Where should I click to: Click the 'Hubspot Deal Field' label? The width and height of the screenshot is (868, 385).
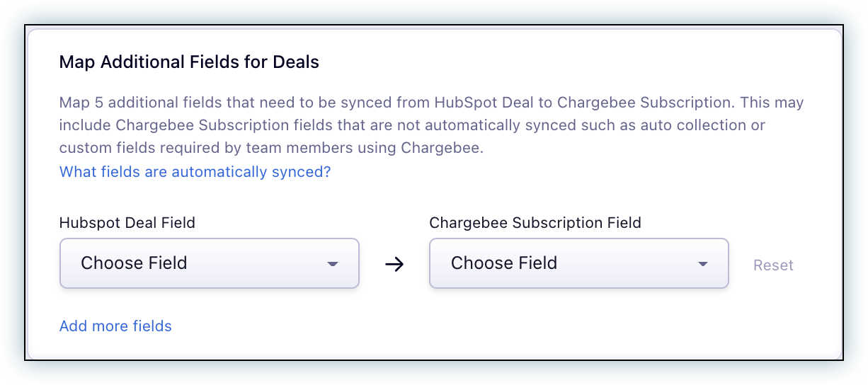[127, 223]
